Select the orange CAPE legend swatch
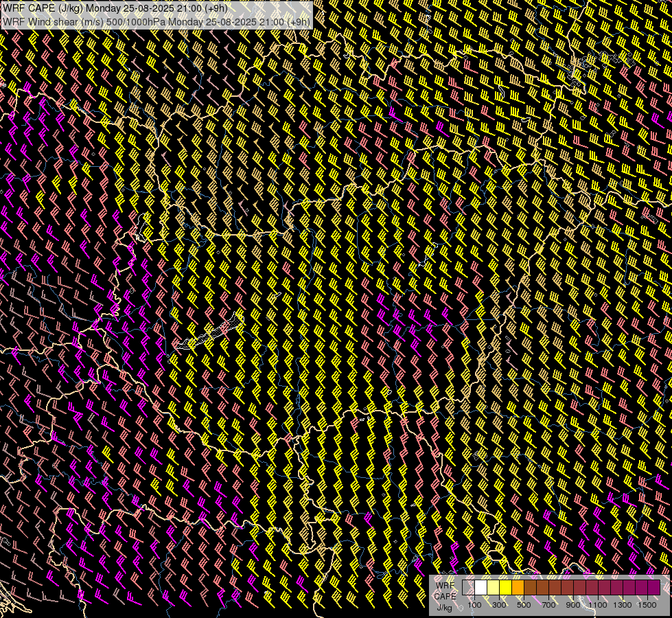This screenshot has width=672, height=618. pyautogui.click(x=518, y=587)
